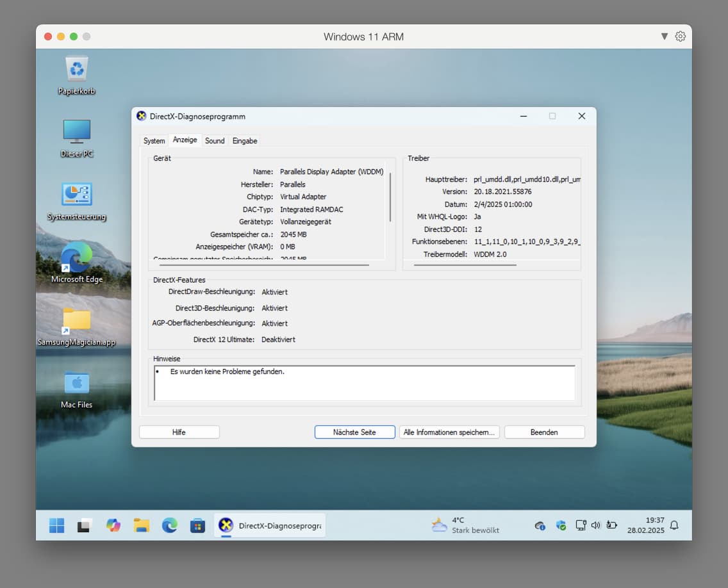The image size is (728, 588).
Task: Open the Windows Start menu
Action: [57, 525]
